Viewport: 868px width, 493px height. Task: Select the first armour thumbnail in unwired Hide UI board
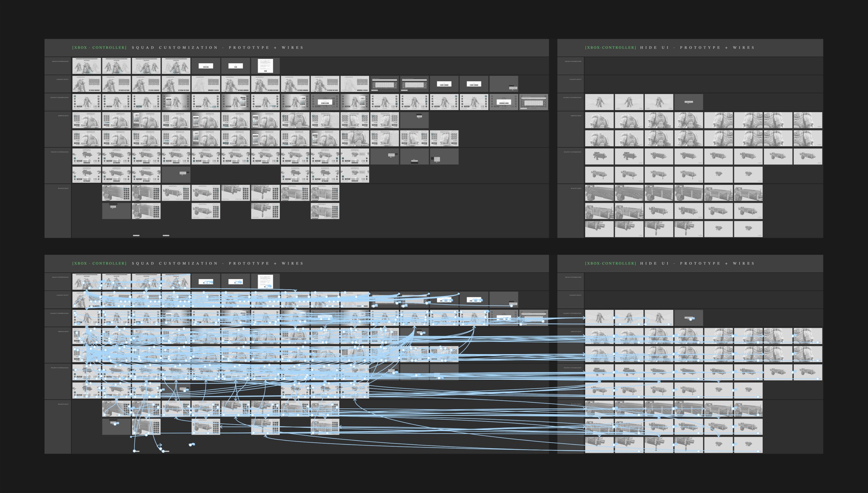pyautogui.click(x=599, y=120)
